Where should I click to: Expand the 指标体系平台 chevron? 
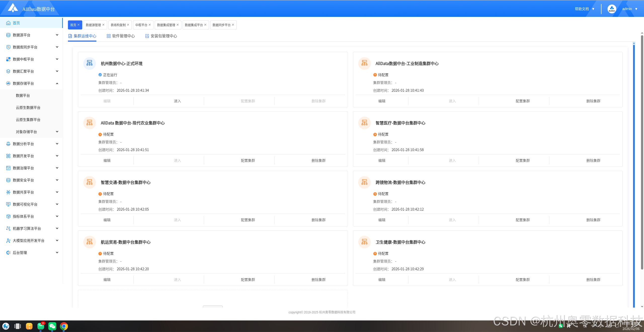point(57,216)
